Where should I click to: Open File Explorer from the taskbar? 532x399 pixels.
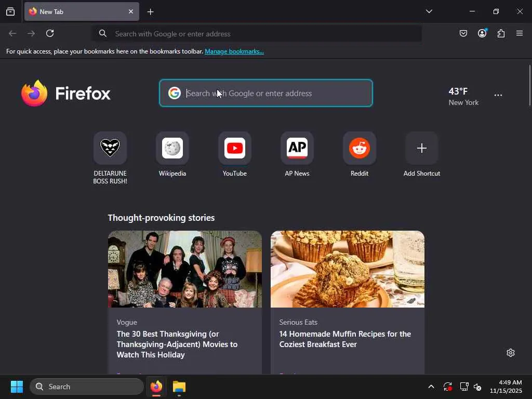[x=179, y=387]
